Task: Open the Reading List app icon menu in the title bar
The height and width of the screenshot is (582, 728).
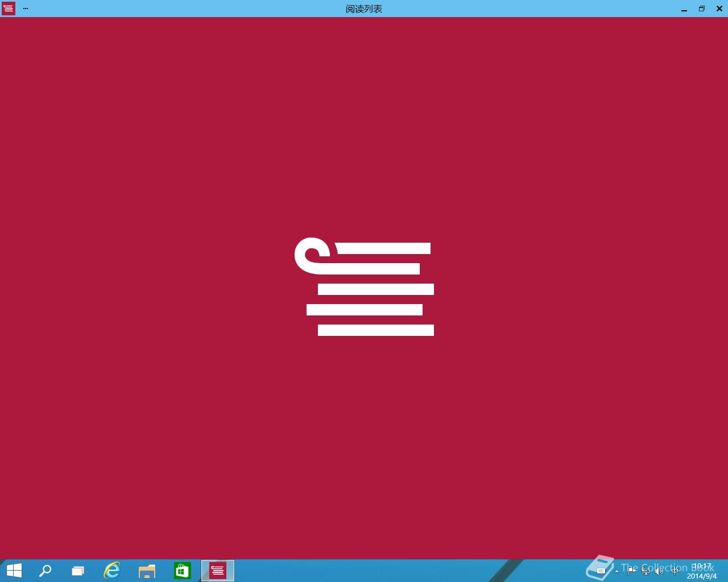Action: click(8, 9)
